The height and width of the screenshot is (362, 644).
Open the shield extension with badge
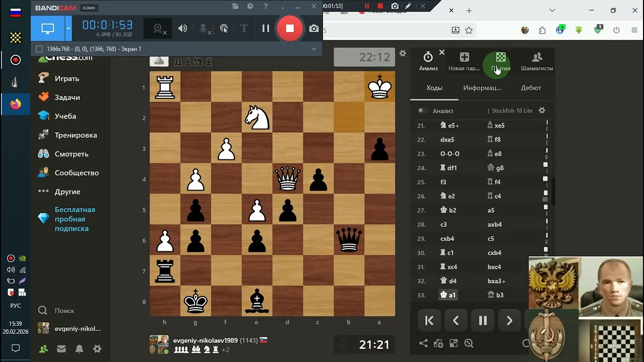[x=598, y=30]
